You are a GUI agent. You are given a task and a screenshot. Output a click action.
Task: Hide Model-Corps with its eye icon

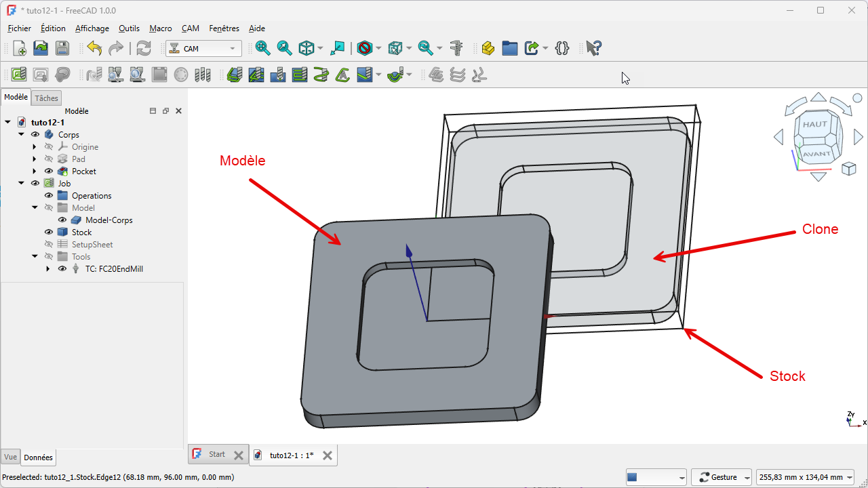point(62,220)
